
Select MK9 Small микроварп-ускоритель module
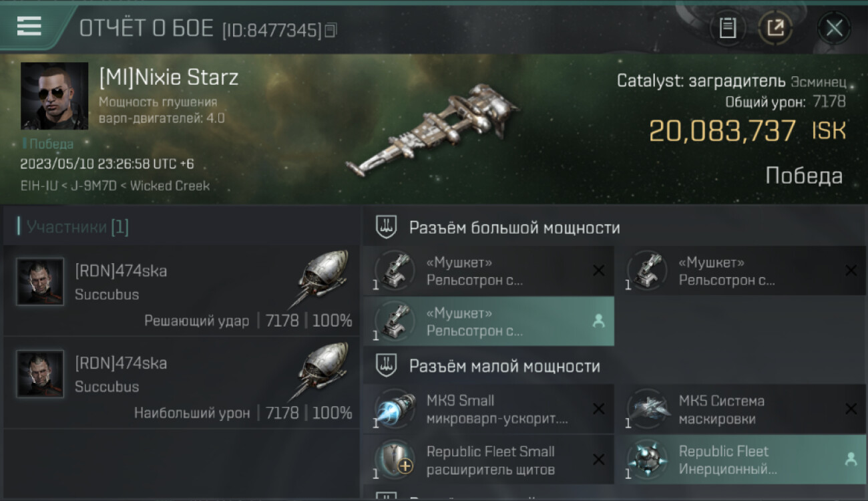(x=489, y=409)
